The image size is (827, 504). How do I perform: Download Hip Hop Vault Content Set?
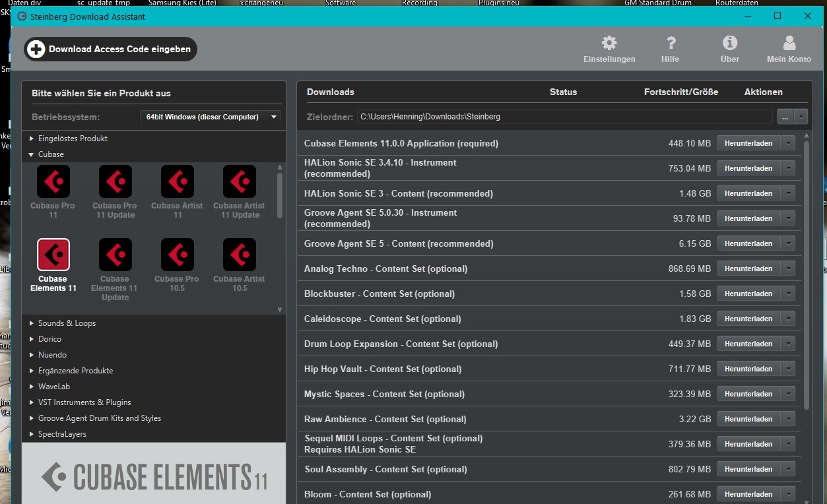coord(748,369)
